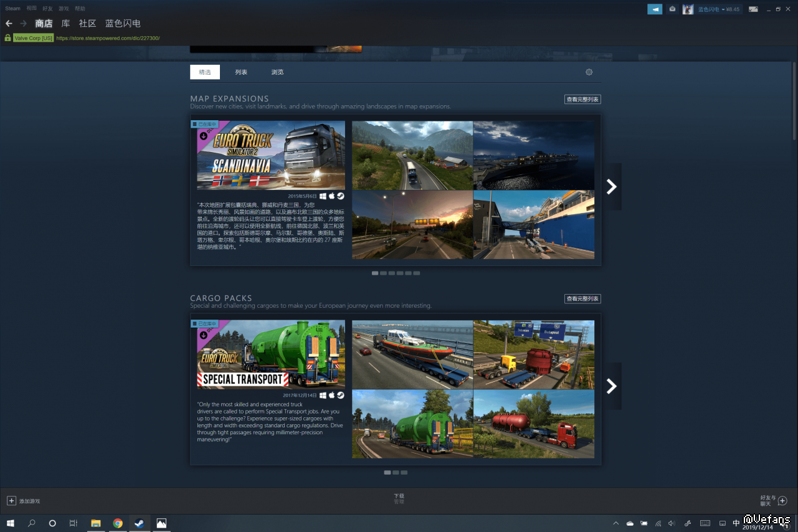Click the Apple icon under Special Transport
Image resolution: width=798 pixels, height=532 pixels.
pos(332,395)
